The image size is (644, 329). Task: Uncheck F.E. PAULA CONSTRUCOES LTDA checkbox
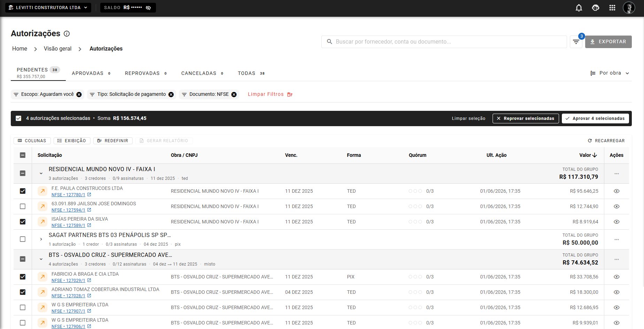tap(23, 191)
